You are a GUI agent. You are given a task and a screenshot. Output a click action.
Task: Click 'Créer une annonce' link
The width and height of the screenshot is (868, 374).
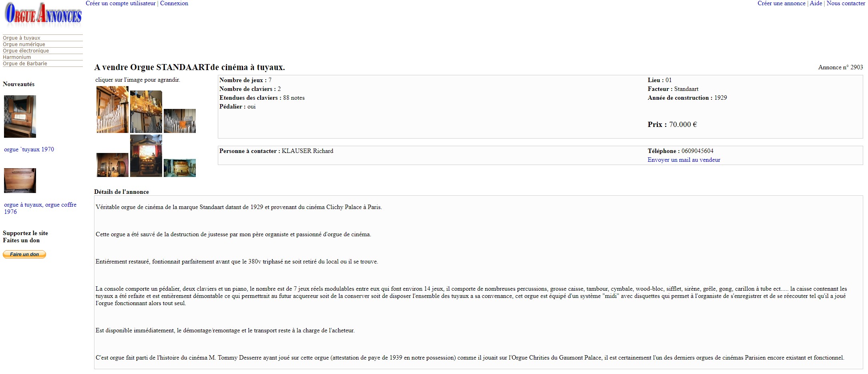click(x=782, y=3)
